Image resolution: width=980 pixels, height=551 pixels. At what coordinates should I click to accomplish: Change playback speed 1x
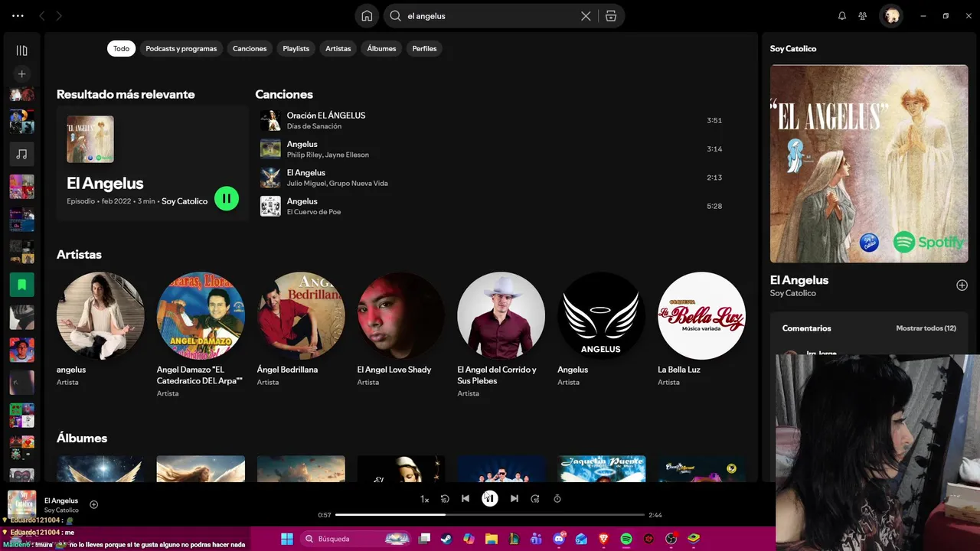424,499
